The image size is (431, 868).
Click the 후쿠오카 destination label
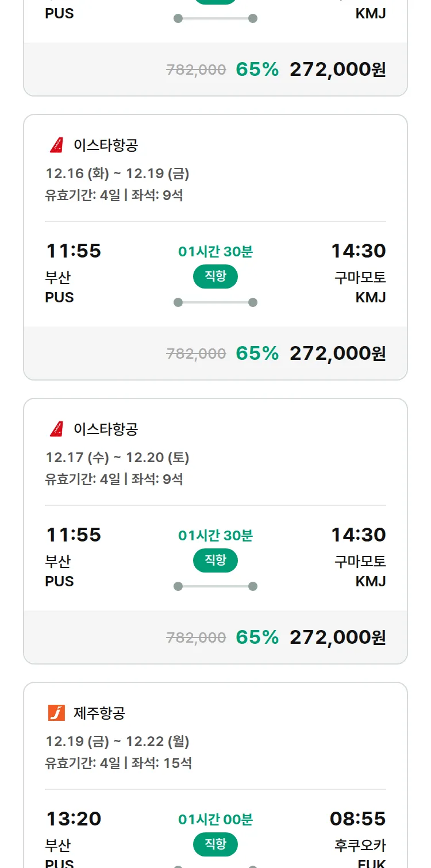(x=360, y=845)
